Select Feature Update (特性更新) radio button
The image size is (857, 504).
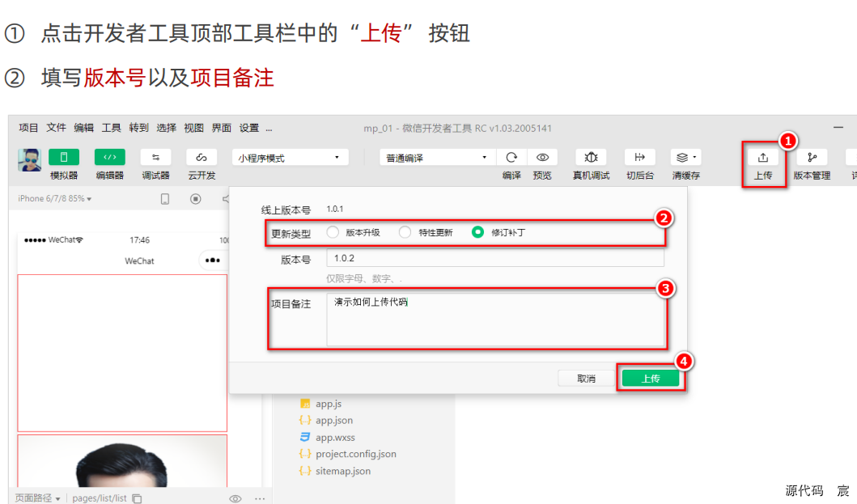(405, 232)
